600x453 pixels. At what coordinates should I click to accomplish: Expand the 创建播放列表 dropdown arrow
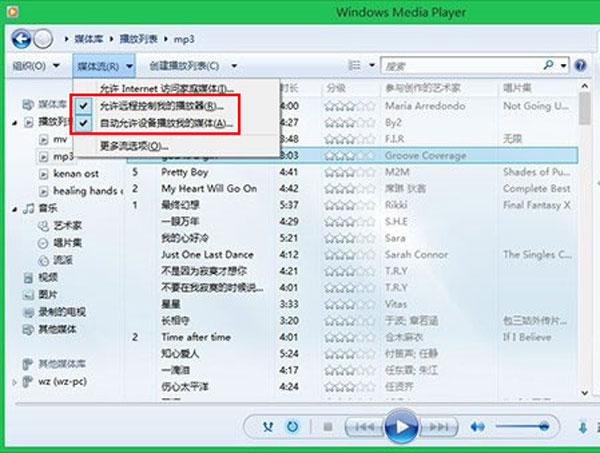click(x=234, y=66)
